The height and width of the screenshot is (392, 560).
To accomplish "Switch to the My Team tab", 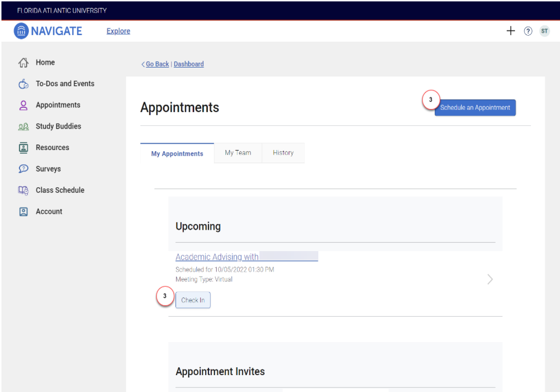I will [238, 153].
